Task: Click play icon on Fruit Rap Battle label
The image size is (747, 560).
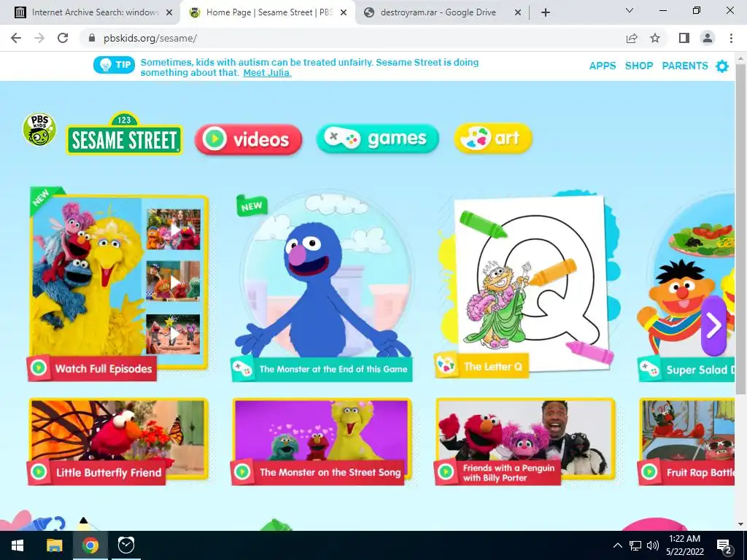Action: click(649, 472)
